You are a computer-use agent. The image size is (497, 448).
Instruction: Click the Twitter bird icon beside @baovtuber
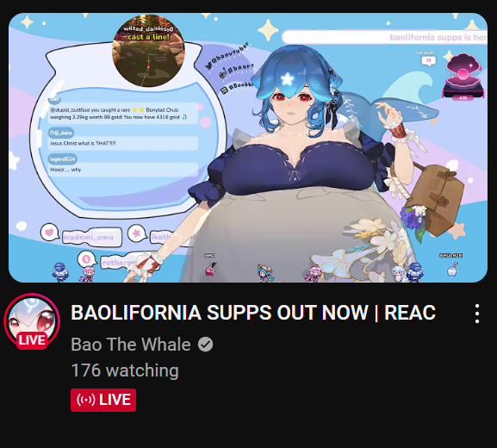[x=208, y=65]
